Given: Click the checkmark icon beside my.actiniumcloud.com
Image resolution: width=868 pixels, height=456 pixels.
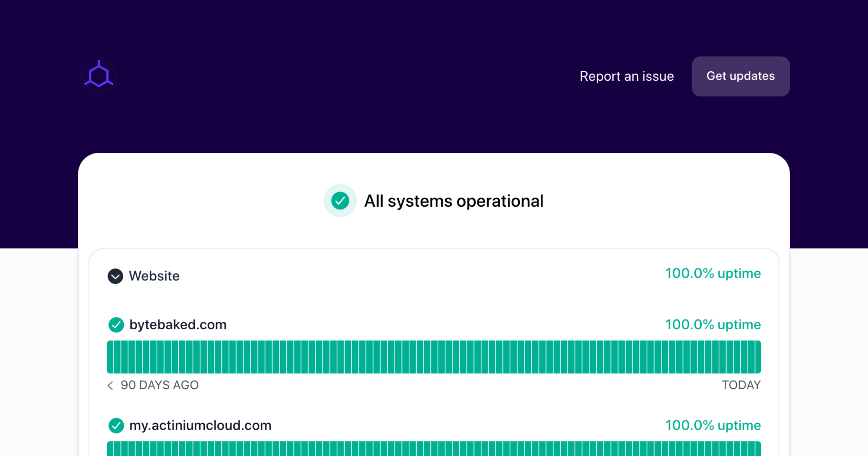Looking at the screenshot, I should (x=116, y=426).
